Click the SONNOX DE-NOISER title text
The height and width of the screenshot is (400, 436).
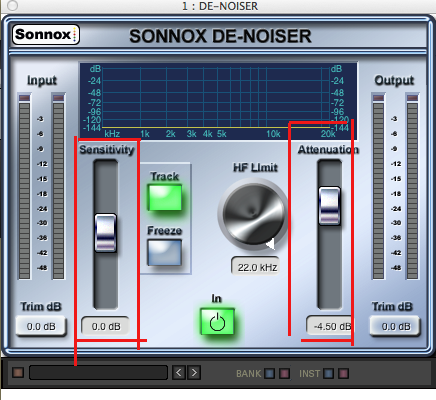220,36
